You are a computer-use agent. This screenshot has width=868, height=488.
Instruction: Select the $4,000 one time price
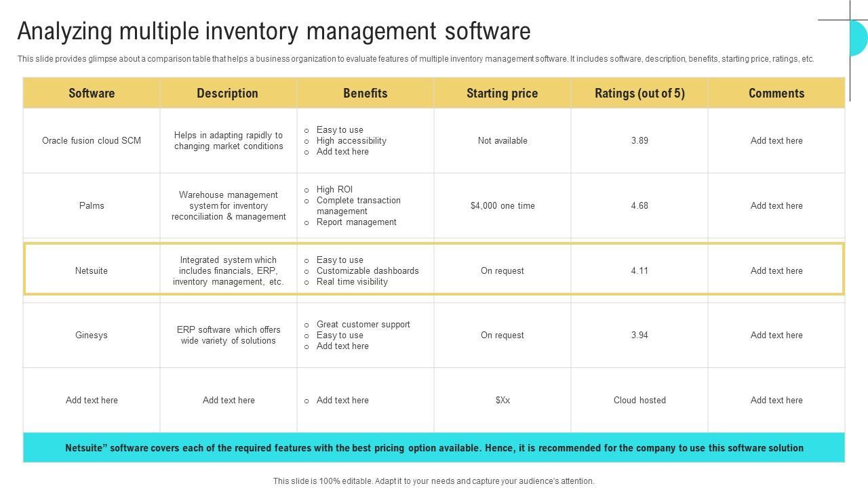(502, 206)
